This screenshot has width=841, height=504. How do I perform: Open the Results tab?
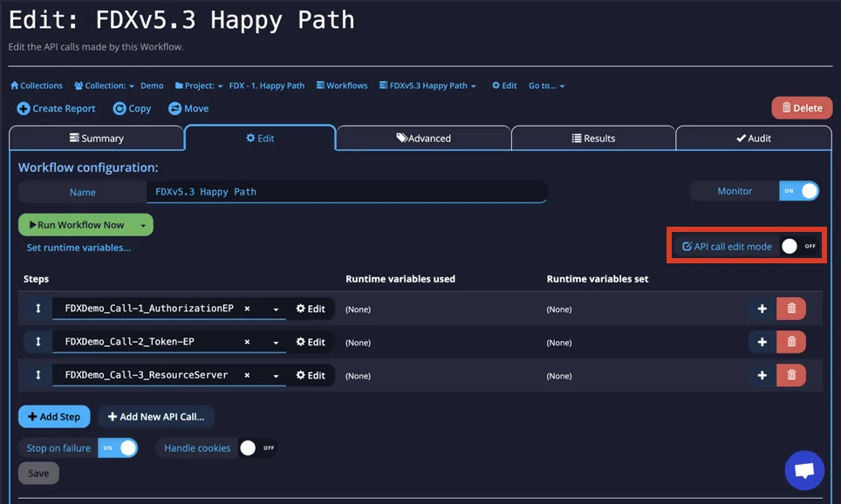(593, 139)
